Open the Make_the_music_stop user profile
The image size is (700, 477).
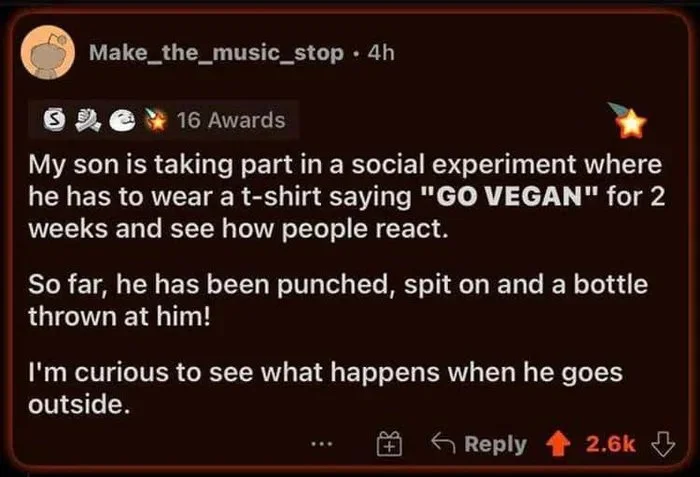pyautogui.click(x=216, y=53)
